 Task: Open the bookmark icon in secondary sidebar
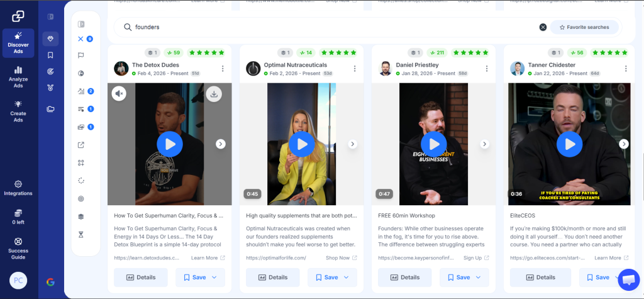coord(50,55)
